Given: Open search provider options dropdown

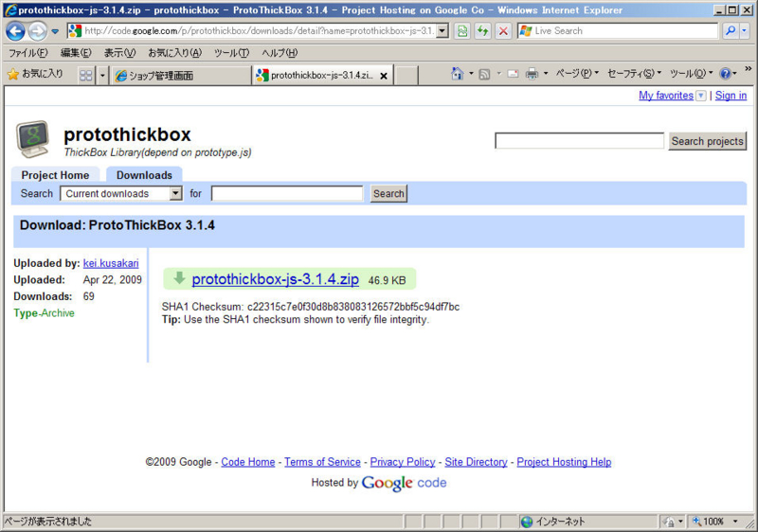Looking at the screenshot, I should pos(745,31).
